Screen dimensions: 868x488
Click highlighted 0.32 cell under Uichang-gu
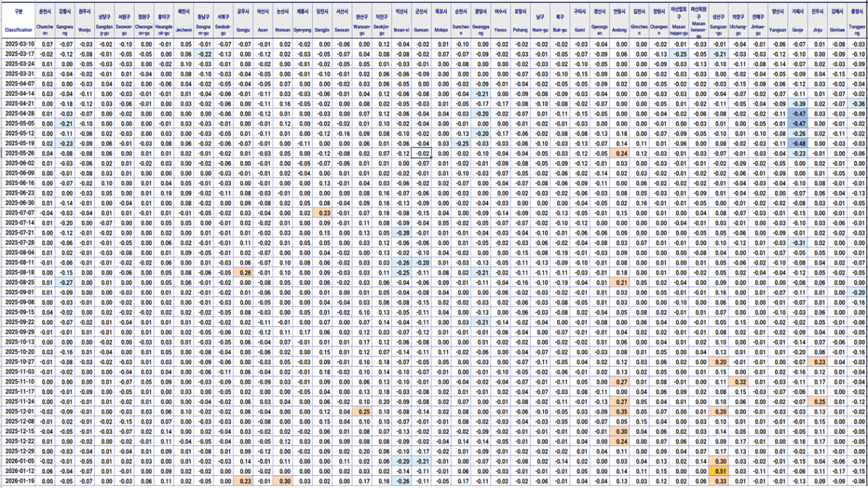pos(740,382)
